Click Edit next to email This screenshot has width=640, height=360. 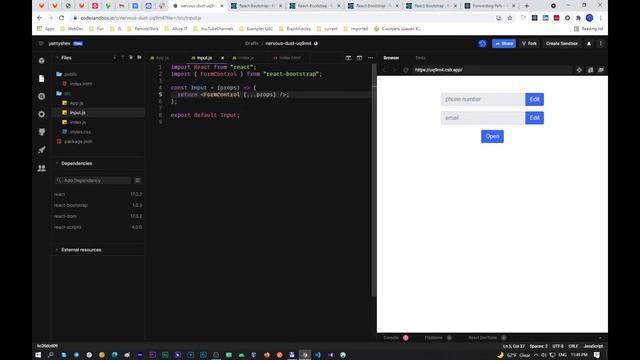(x=534, y=118)
